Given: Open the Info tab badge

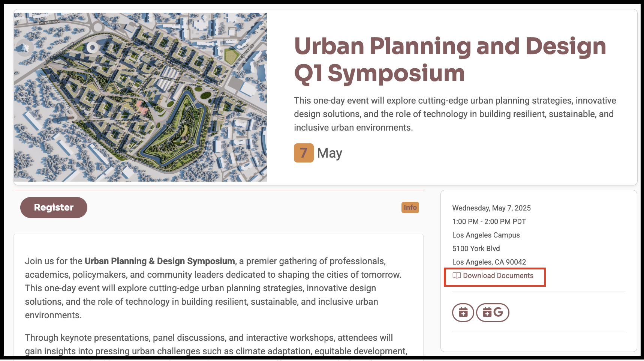Looking at the screenshot, I should tap(410, 208).
